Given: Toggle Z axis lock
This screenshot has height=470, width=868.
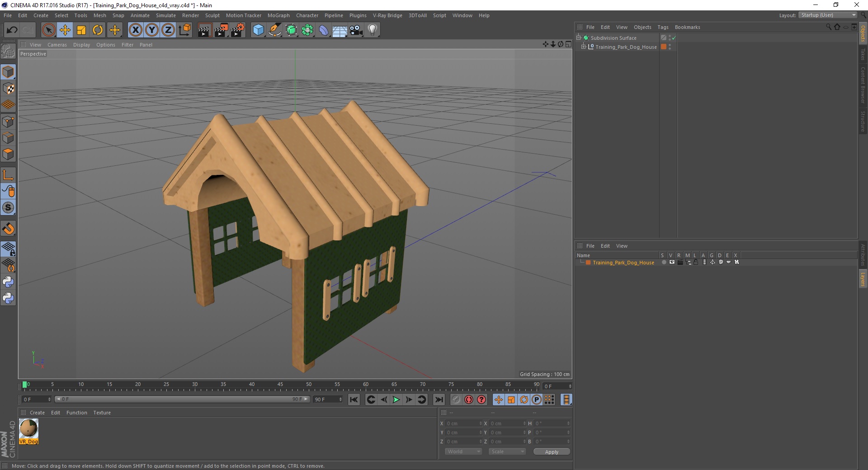Looking at the screenshot, I should pos(168,30).
